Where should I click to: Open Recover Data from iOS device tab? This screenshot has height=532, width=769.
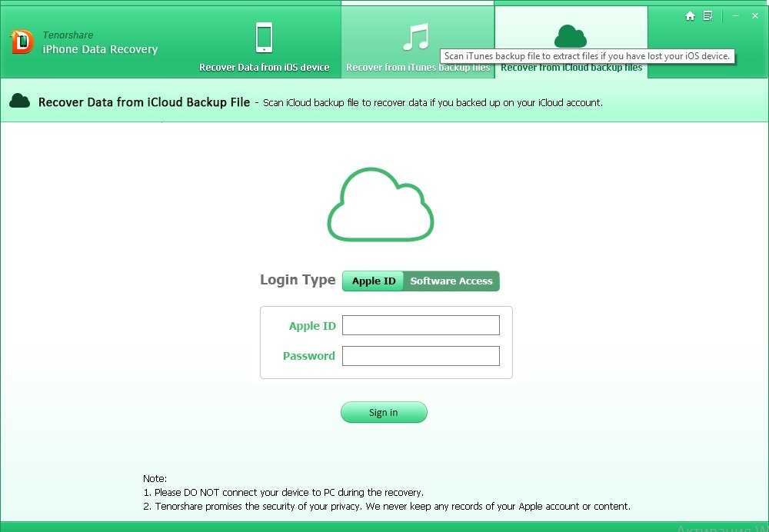click(264, 68)
